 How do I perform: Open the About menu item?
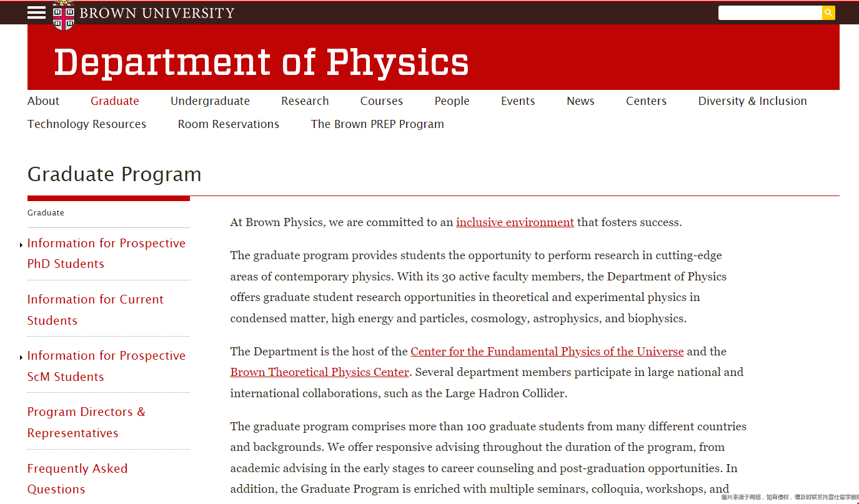pyautogui.click(x=43, y=101)
